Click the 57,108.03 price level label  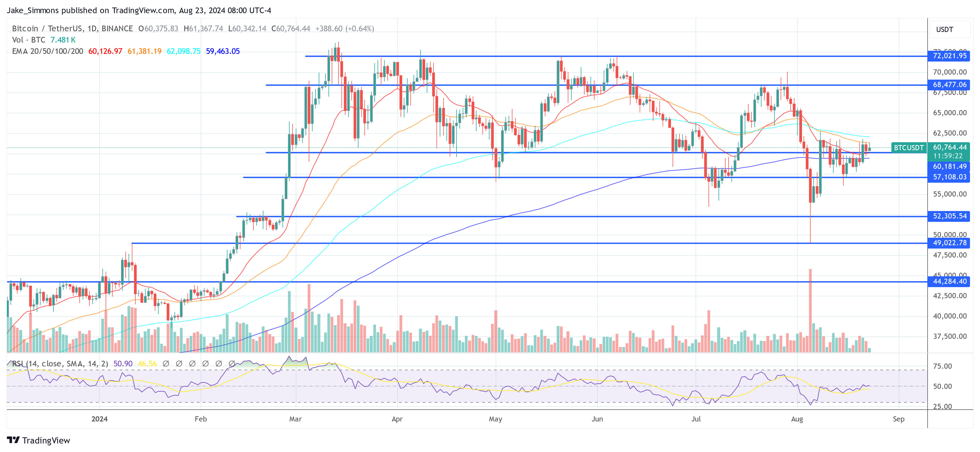[x=949, y=177]
